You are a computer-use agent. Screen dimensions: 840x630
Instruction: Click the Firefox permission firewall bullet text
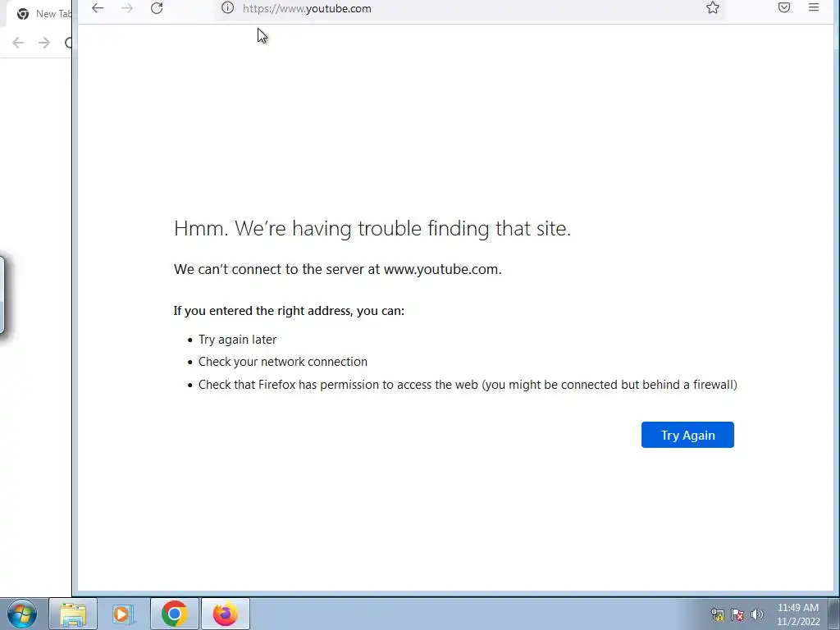(468, 385)
